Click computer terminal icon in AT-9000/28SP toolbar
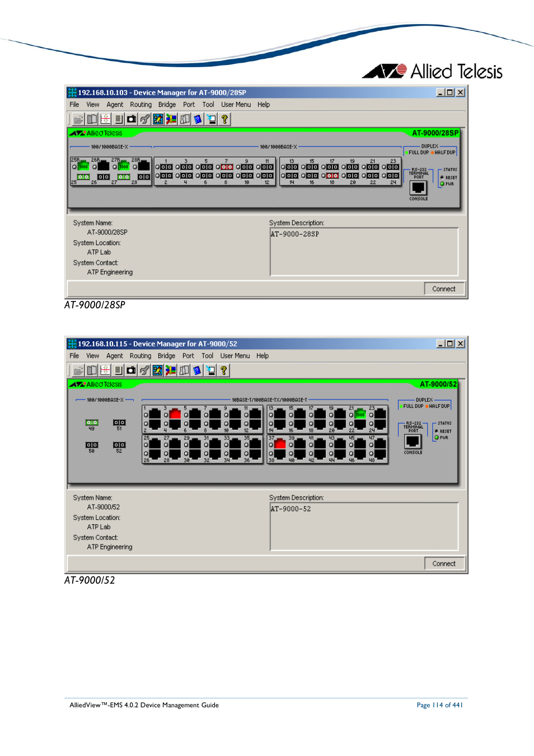 click(x=211, y=119)
